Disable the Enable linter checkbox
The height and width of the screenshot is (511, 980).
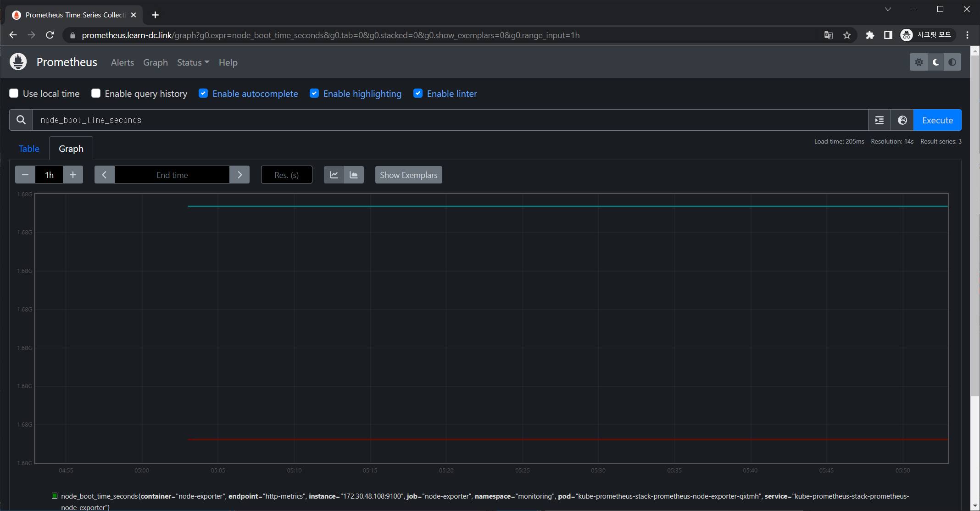point(418,93)
